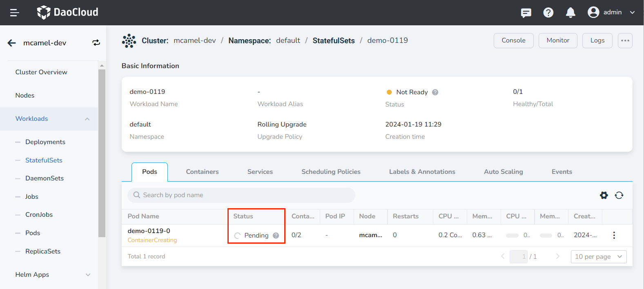Open the demo-0119-0 pod link
The height and width of the screenshot is (289, 644).
click(x=149, y=231)
